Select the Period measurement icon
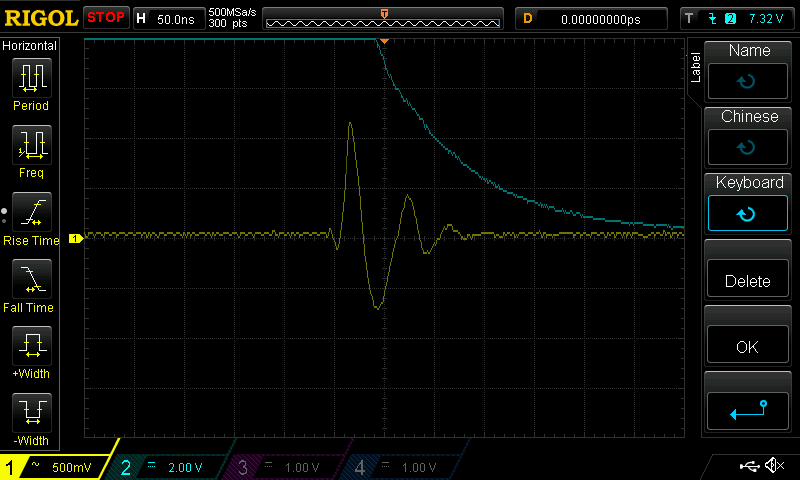 pos(32,78)
